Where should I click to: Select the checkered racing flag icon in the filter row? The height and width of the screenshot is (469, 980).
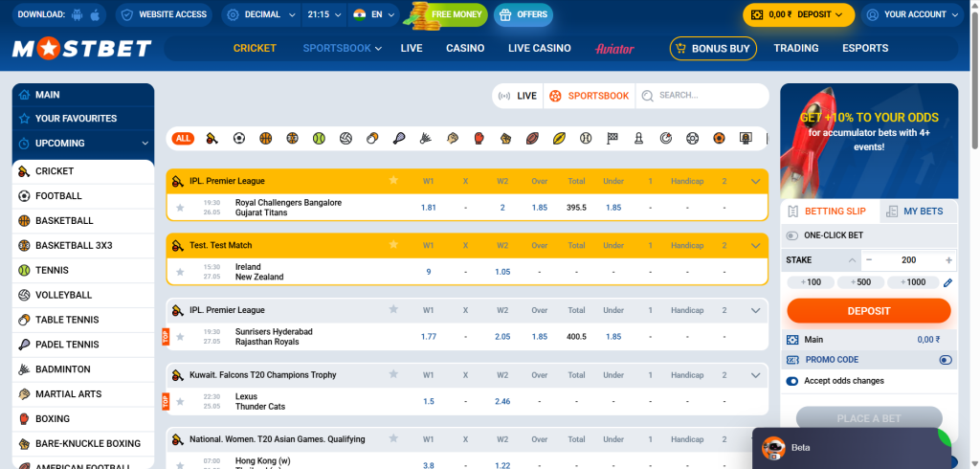point(612,138)
